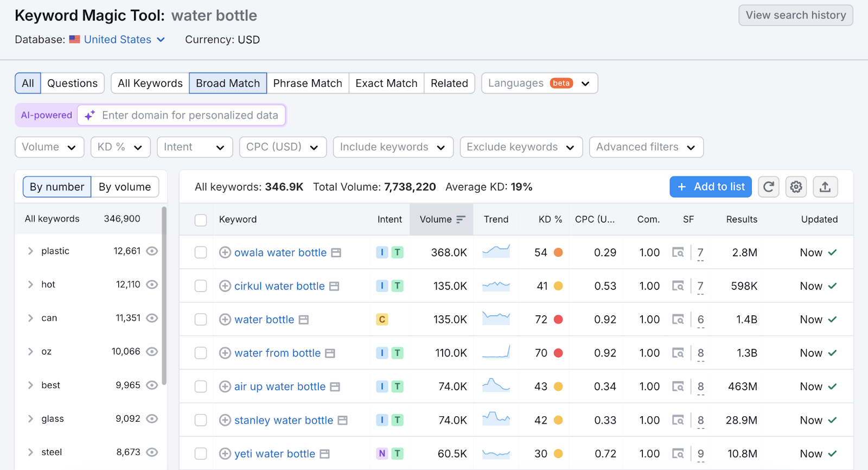Check the water from bottle row checkbox
The image size is (868, 470).
(201, 353)
